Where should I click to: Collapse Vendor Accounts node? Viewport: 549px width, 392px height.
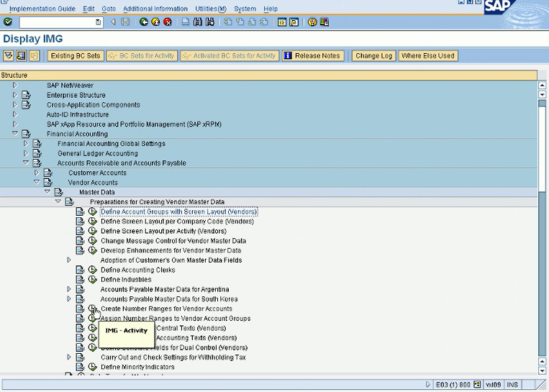[x=37, y=182]
